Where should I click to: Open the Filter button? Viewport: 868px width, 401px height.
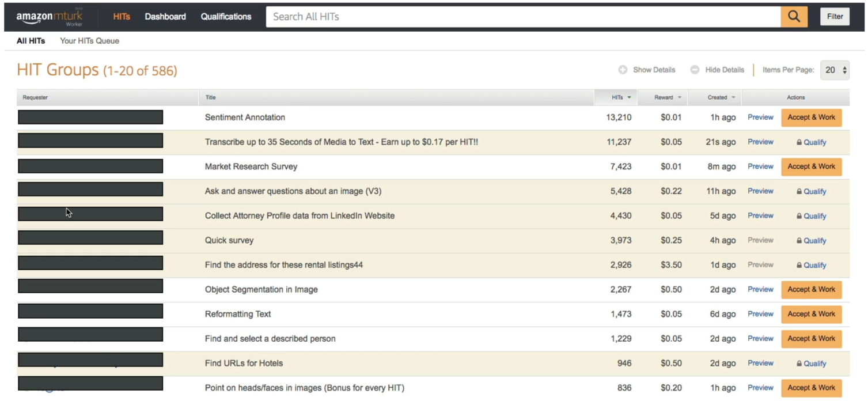tap(835, 17)
